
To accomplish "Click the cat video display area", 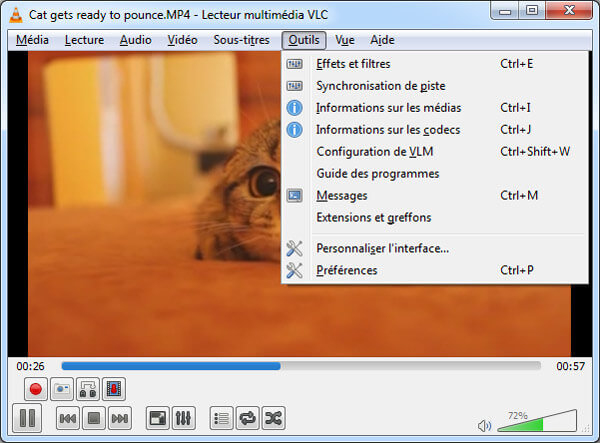I will point(153,203).
